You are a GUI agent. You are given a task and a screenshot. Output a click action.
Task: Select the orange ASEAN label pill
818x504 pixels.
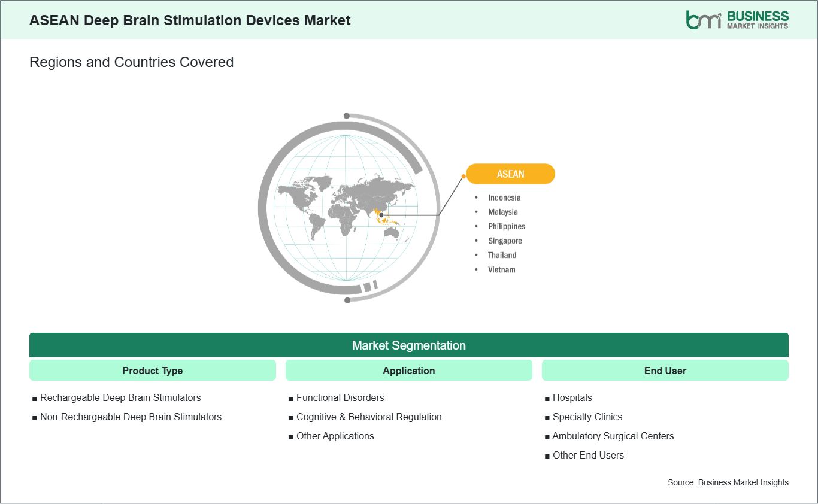coord(510,174)
